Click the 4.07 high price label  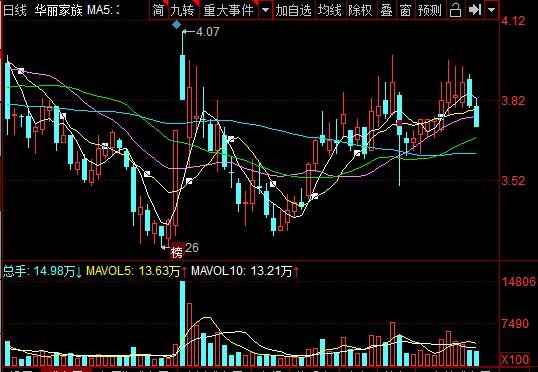pos(208,32)
